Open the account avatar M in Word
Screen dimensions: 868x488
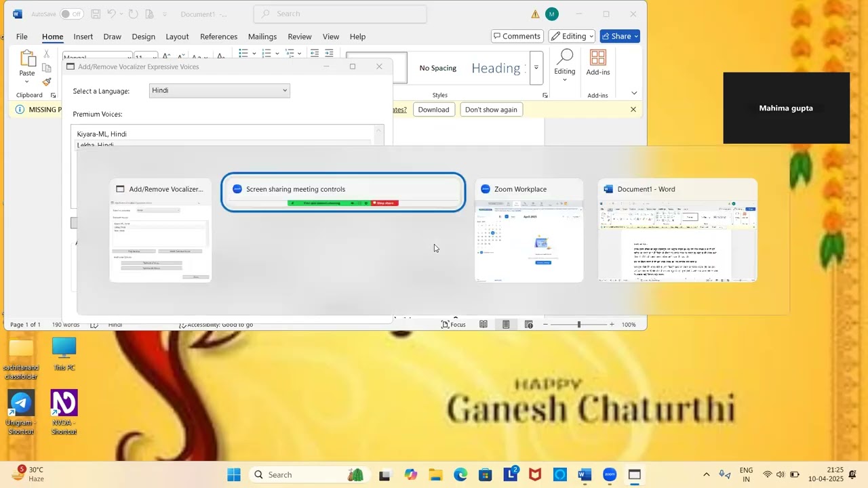[x=552, y=14]
